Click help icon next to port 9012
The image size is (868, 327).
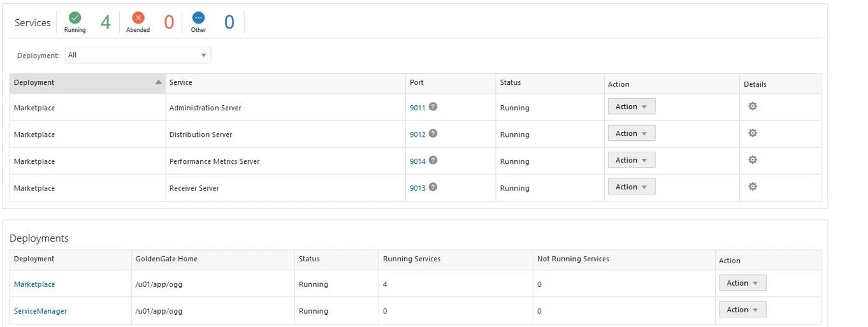pos(433,133)
